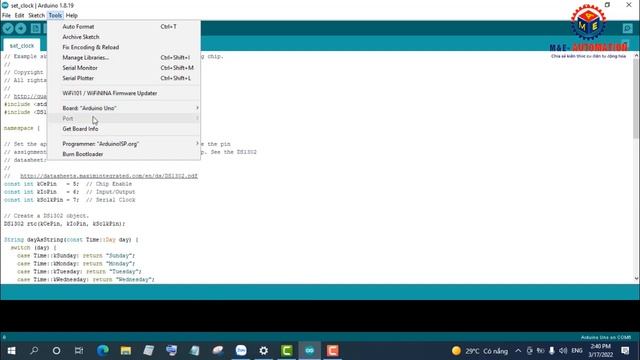Click the "case Time::kWednesday" line
Viewport: 640px width, 360px height.
point(86,280)
